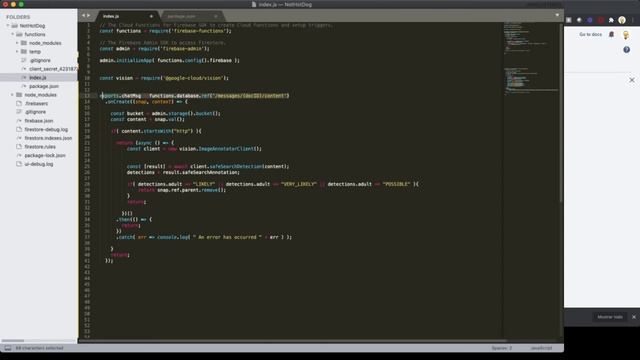Click the line number 10 in gutter
Image resolution: width=640 pixels, height=360 pixels.
[87, 78]
